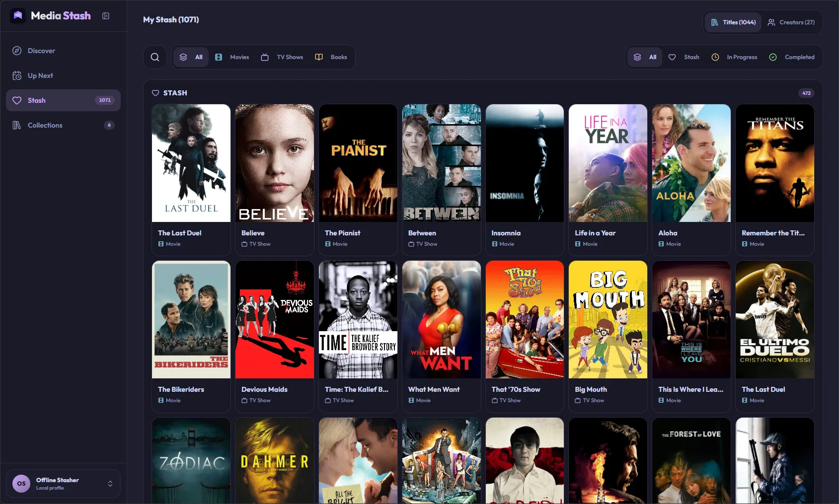Image resolution: width=839 pixels, height=504 pixels.
Task: Go to Up Next in the sidebar
Action: tap(63, 75)
